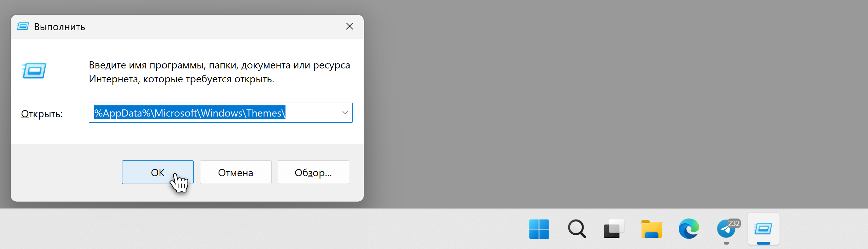This screenshot has width=868, height=249.
Task: Select the Run app taskbar icon
Action: pyautogui.click(x=763, y=229)
